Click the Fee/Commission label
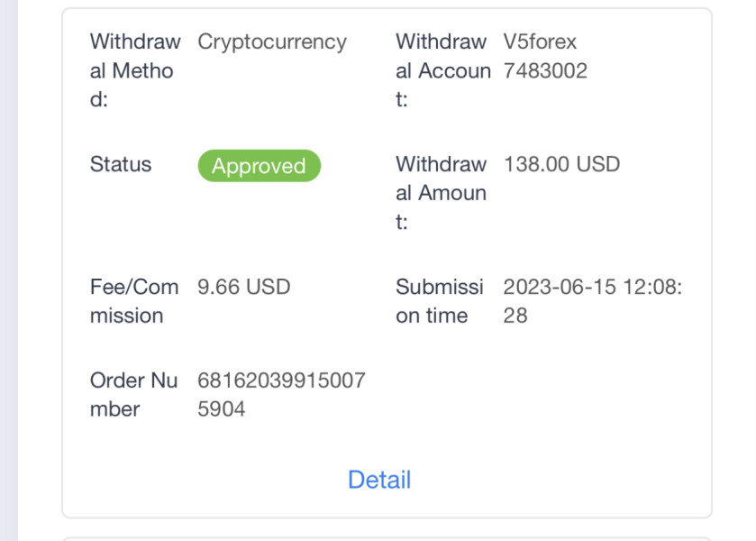This screenshot has width=756, height=541. [x=133, y=301]
